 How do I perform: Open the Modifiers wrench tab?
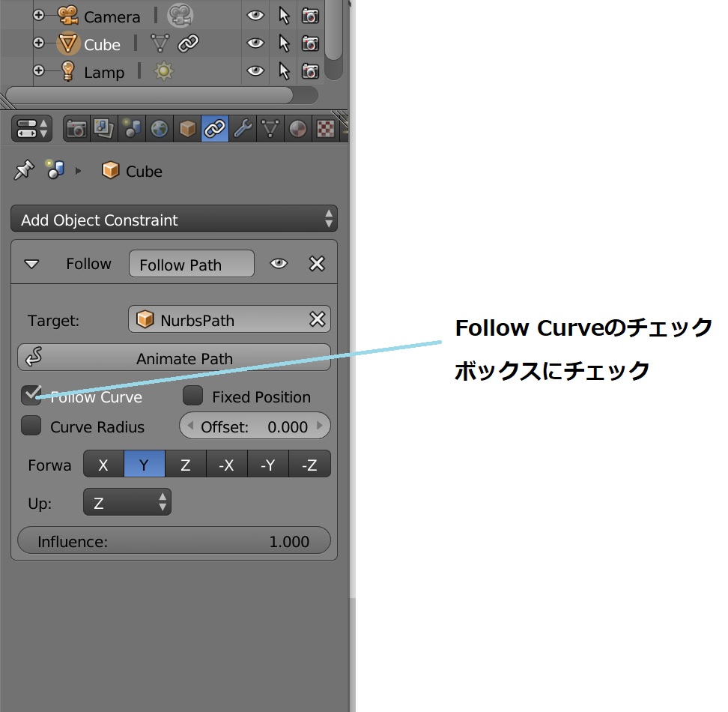[243, 129]
